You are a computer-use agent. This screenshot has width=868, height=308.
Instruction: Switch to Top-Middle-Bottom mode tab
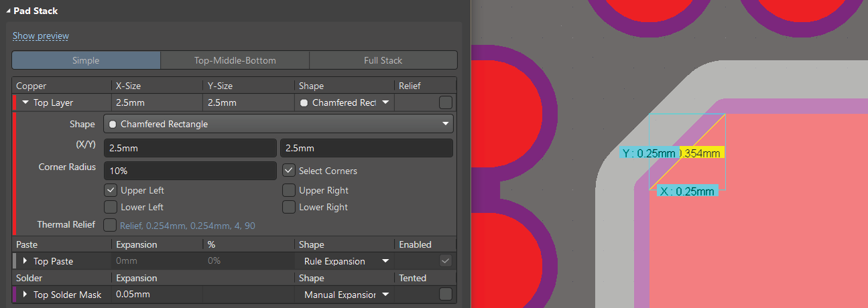click(235, 60)
